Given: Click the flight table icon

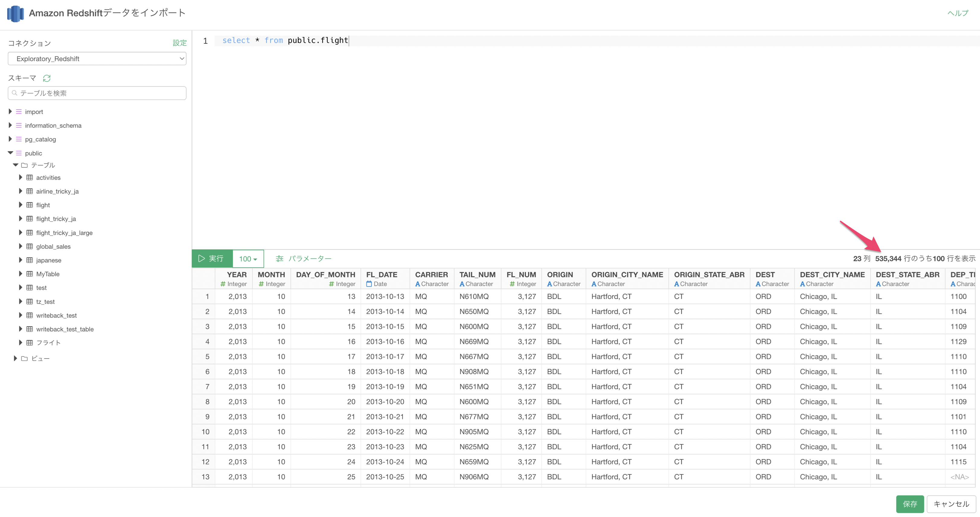Looking at the screenshot, I should point(30,205).
